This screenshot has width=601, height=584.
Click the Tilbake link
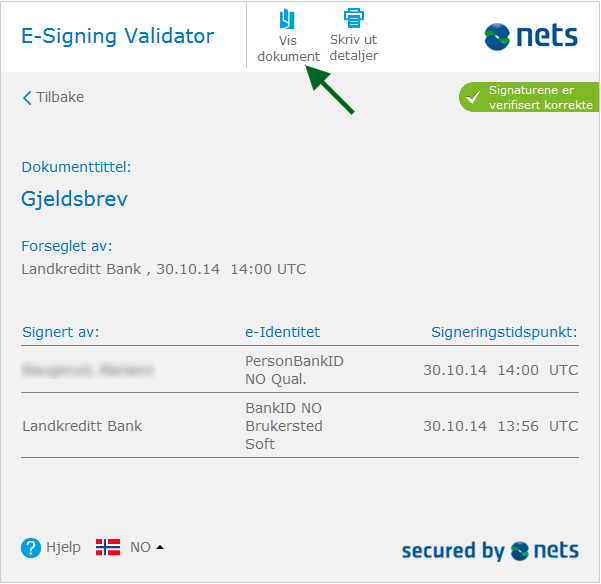60,98
